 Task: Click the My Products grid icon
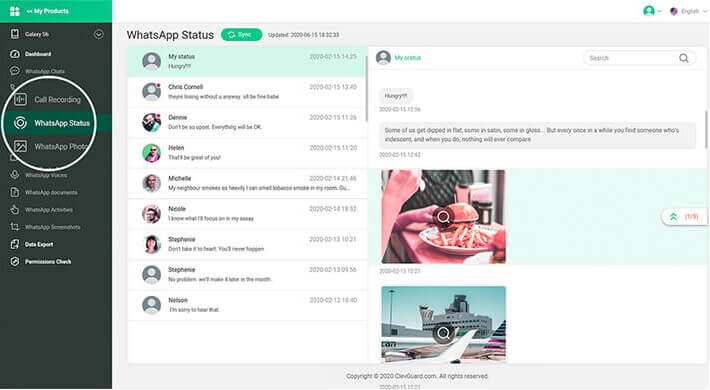(14, 11)
